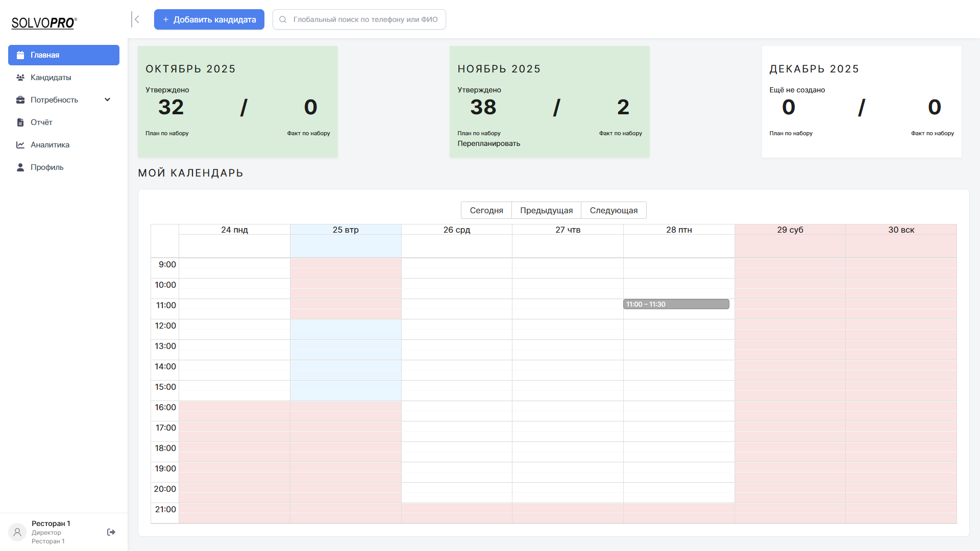980x551 pixels.
Task: Click the chart icon next to Аналитика
Action: [x=20, y=145]
